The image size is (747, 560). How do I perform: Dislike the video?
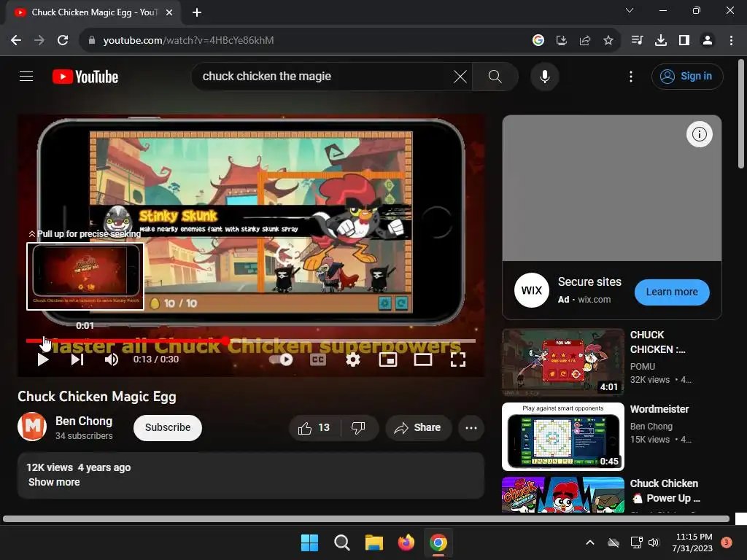pos(359,427)
